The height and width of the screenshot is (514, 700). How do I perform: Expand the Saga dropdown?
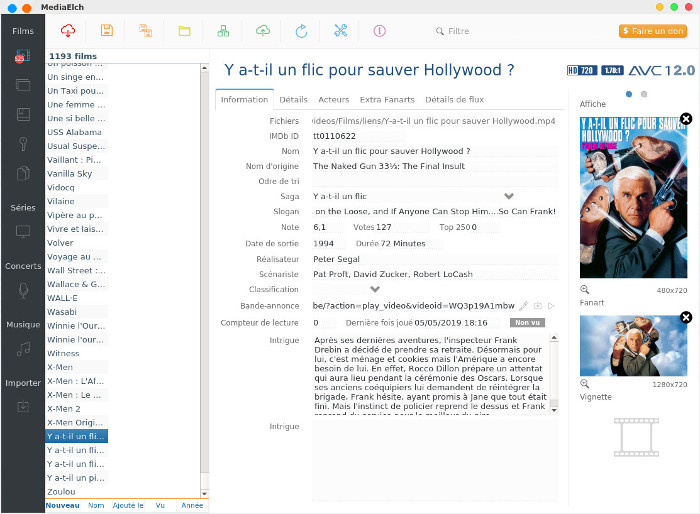(509, 196)
